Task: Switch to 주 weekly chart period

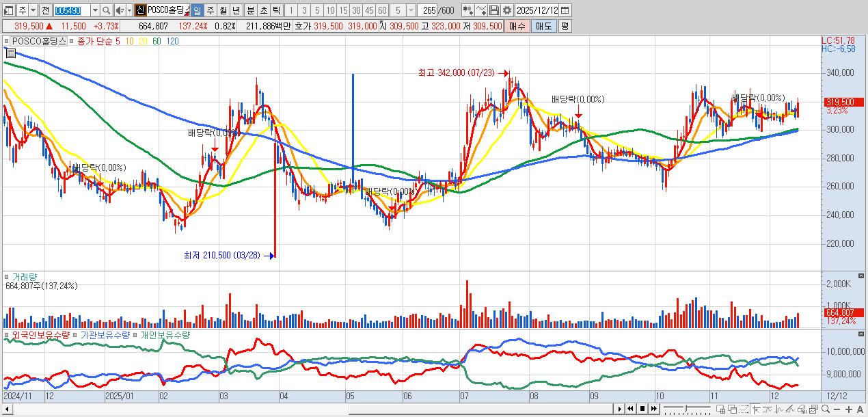Action: coord(211,10)
